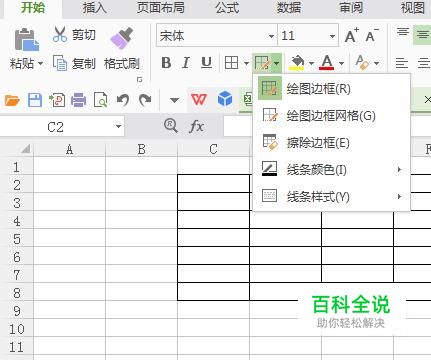
Task: Open the 宋体 font name dropdown
Action: pos(271,36)
